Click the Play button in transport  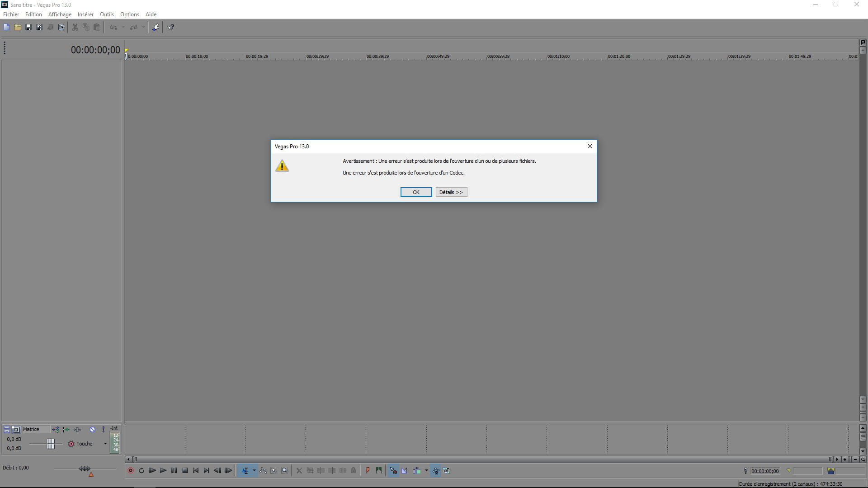pyautogui.click(x=163, y=470)
